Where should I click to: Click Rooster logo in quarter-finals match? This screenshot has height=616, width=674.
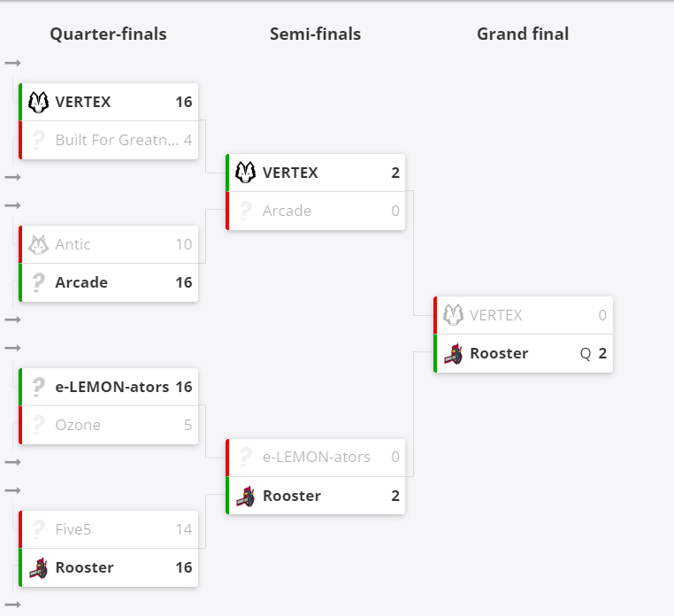click(38, 568)
